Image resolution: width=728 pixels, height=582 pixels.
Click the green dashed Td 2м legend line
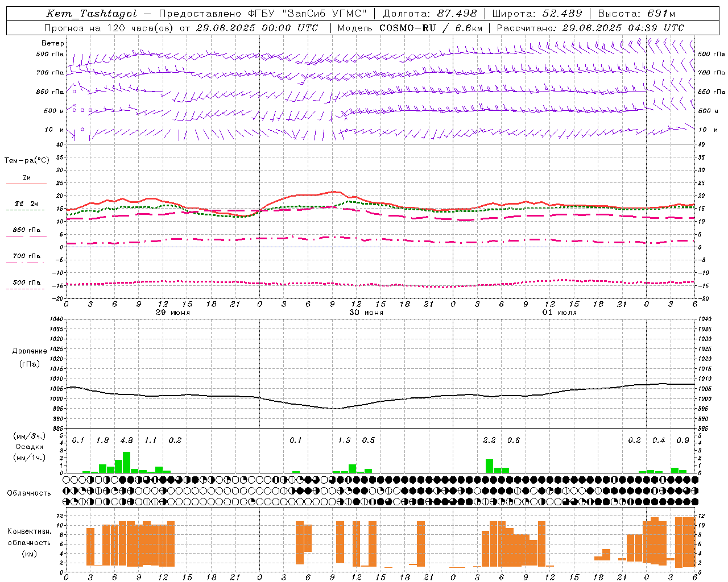pos(26,210)
